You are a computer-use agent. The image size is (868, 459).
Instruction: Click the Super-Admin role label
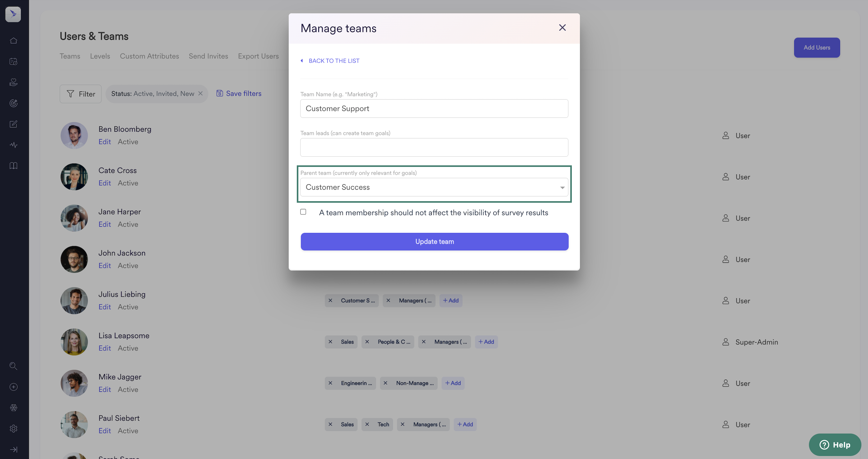pos(757,342)
